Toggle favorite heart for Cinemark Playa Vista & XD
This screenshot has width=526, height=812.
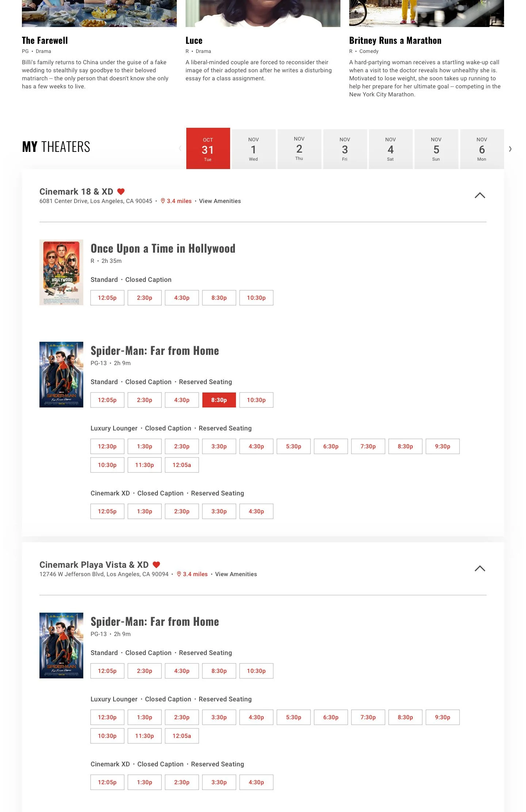click(156, 565)
